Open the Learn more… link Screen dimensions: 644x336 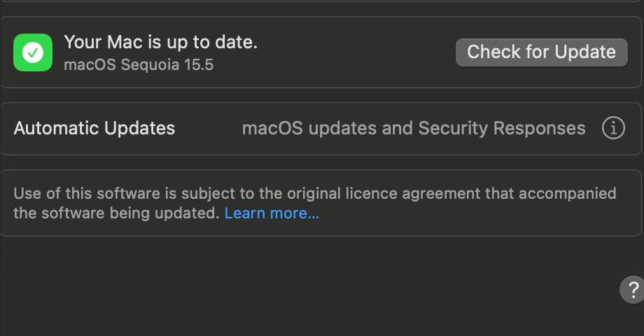pyautogui.click(x=272, y=213)
